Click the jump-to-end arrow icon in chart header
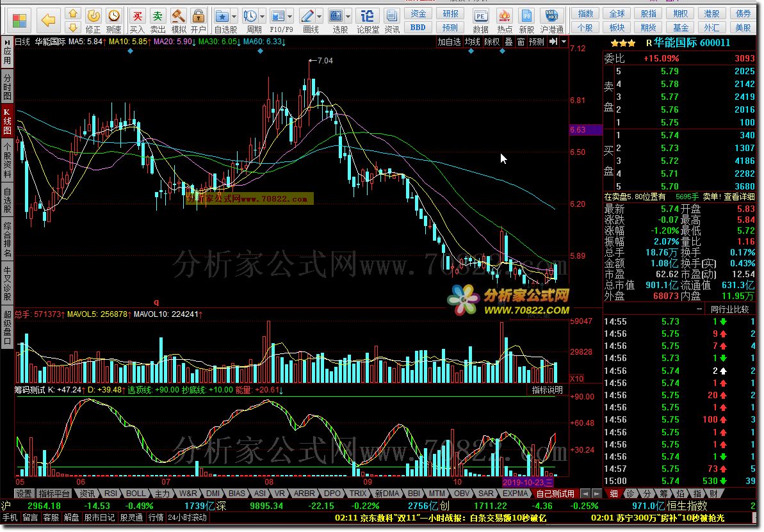764x532 pixels. (x=553, y=42)
